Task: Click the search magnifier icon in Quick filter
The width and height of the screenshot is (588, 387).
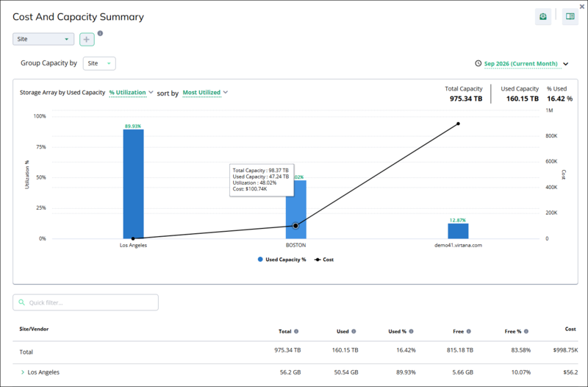Action: [22, 302]
